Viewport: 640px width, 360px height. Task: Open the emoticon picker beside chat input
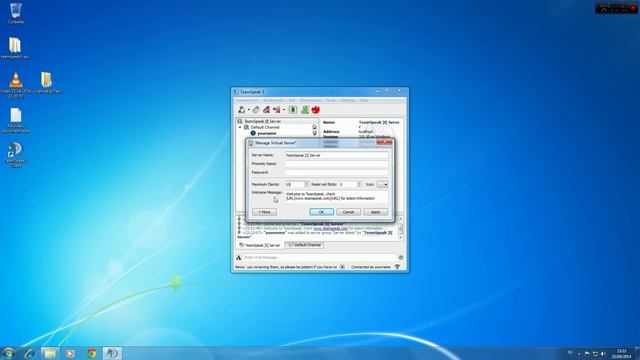401,258
